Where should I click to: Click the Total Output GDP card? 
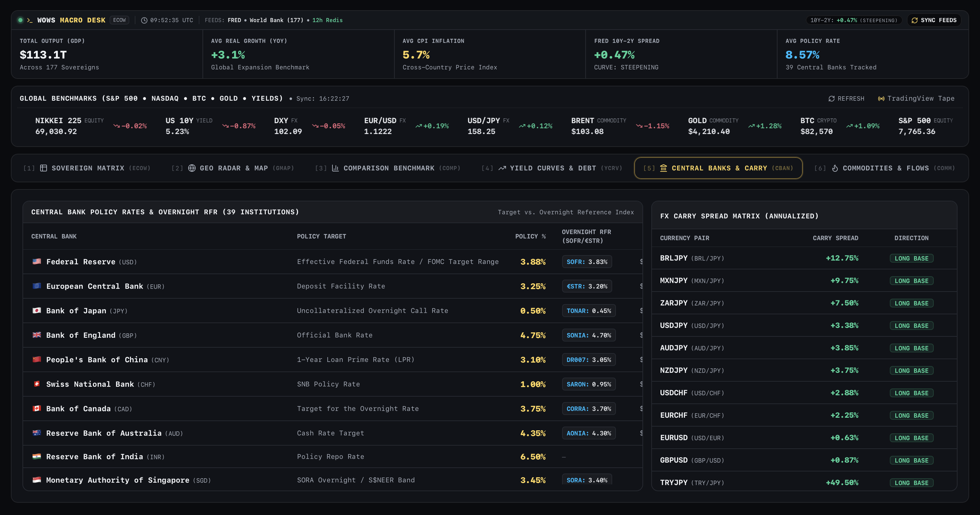107,54
